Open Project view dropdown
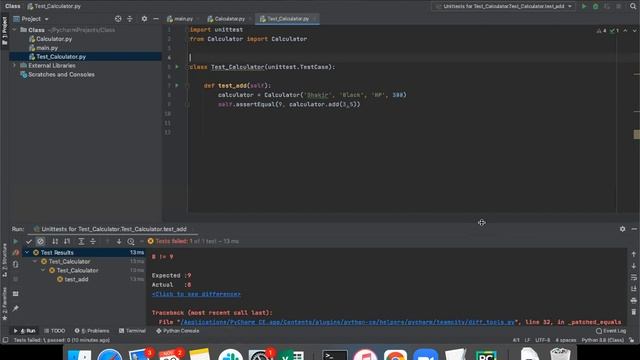 coord(31,19)
